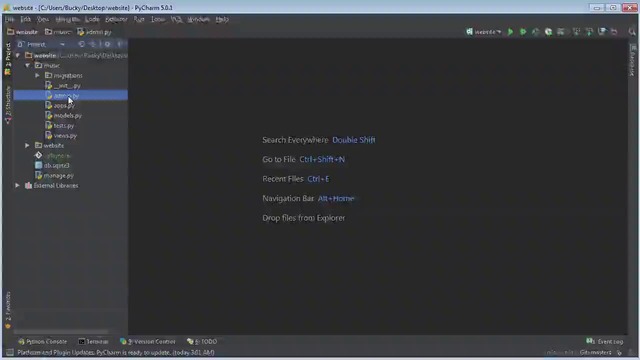Click the VCS Revert toolbar icon
Viewport: 640px width, 360px height.
point(614,32)
